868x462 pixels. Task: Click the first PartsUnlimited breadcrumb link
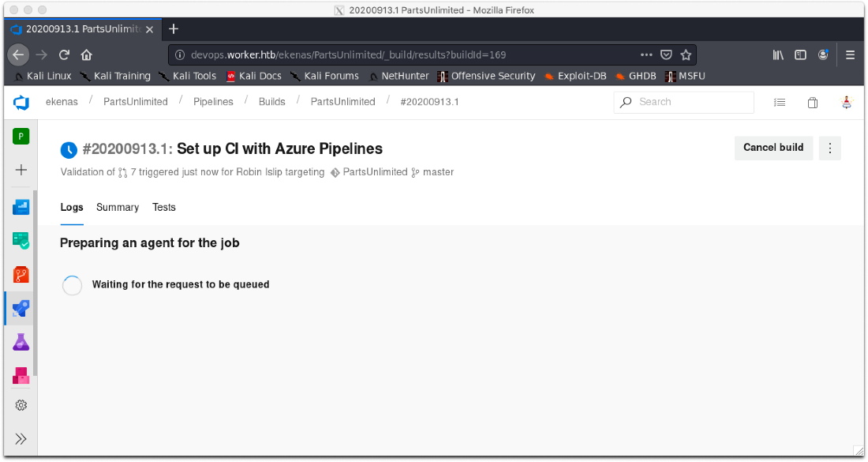coord(136,102)
